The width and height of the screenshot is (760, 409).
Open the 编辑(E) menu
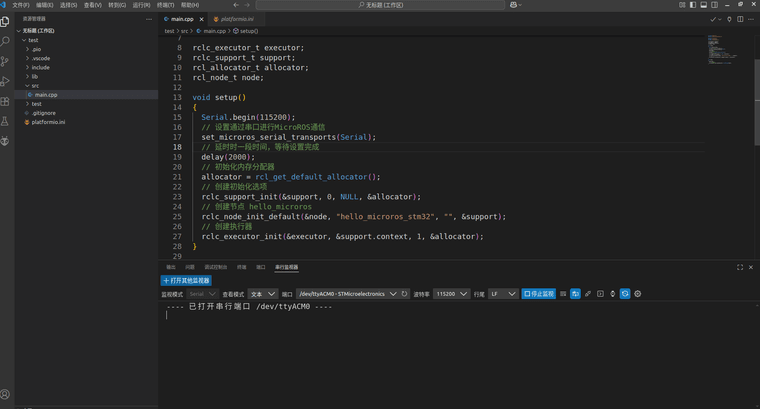[x=45, y=5]
